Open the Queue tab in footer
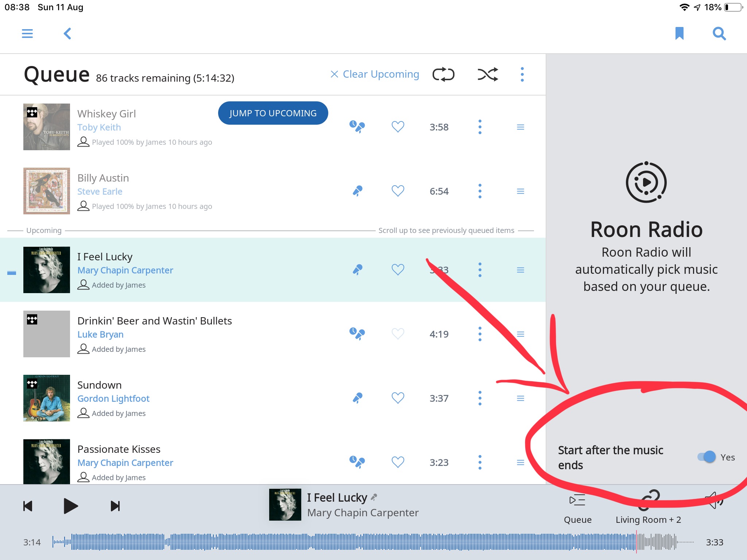The width and height of the screenshot is (747, 560). tap(577, 509)
